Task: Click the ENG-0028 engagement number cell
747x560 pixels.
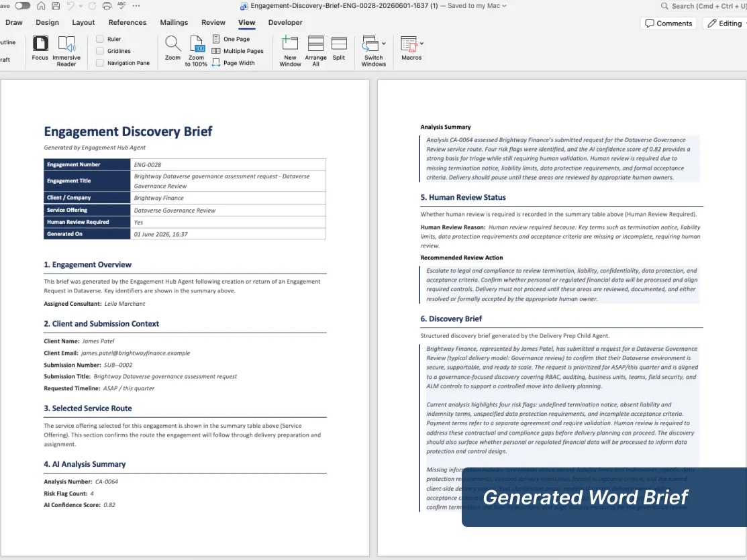Action: [228, 165]
